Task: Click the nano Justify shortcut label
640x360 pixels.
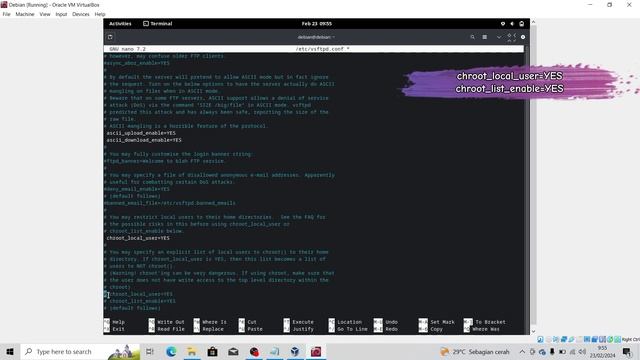Action: point(303,329)
